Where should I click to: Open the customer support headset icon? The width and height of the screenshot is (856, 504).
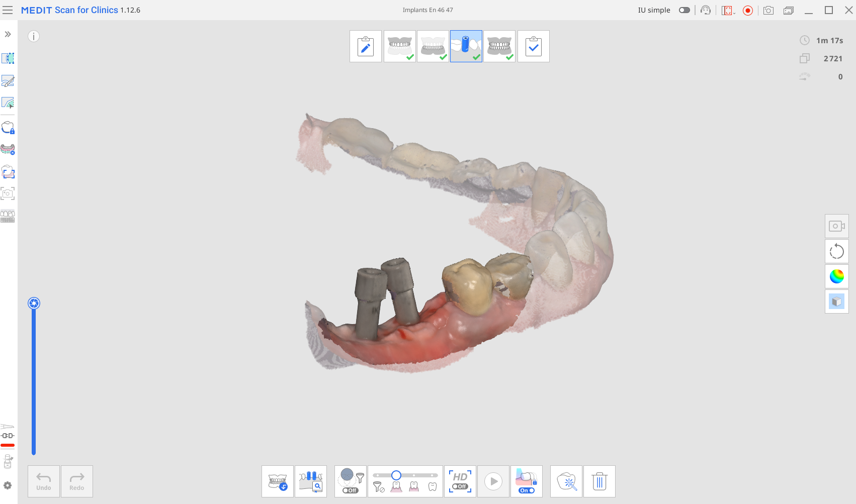706,10
